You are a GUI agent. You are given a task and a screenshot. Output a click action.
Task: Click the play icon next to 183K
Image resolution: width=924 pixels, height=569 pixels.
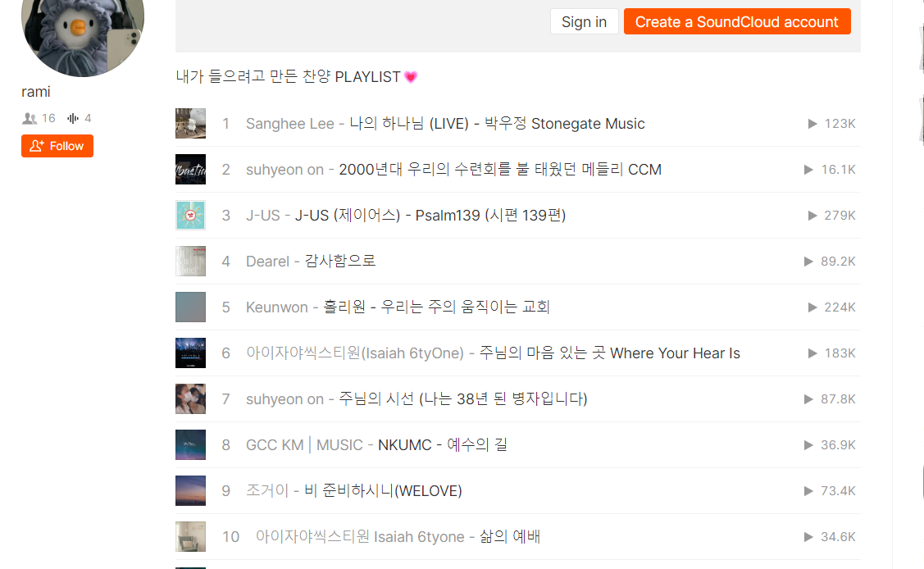click(x=812, y=353)
